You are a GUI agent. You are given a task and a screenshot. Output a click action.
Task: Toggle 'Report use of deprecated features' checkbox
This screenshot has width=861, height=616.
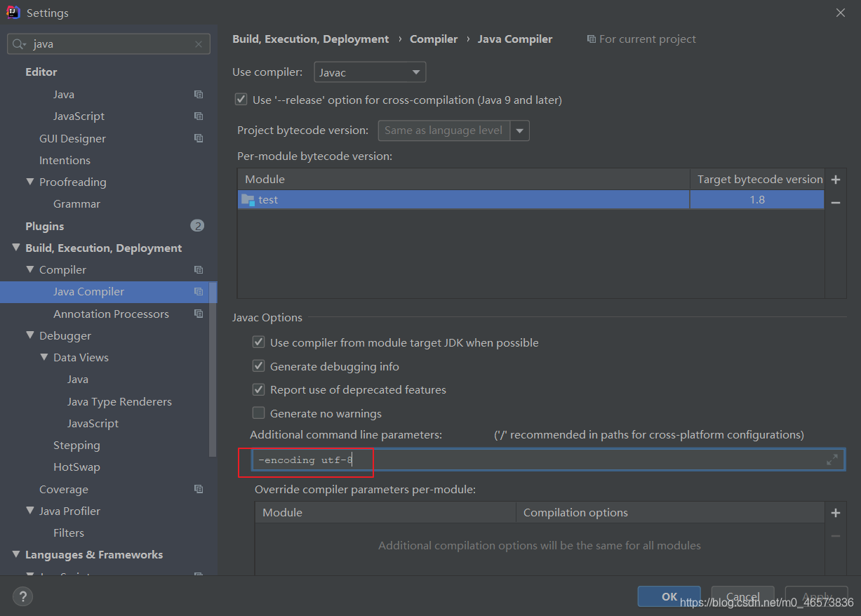click(259, 389)
